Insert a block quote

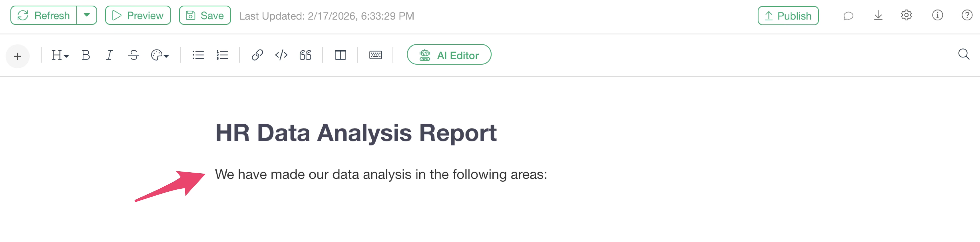pyautogui.click(x=305, y=56)
